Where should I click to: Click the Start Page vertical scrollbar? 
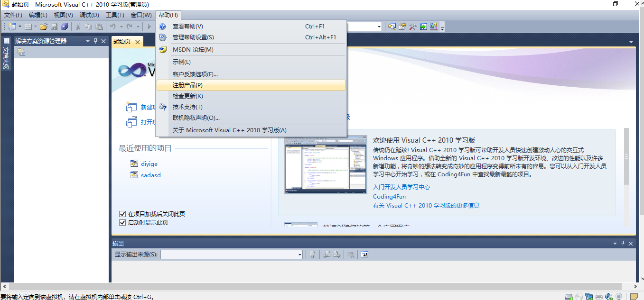pyautogui.click(x=626, y=156)
